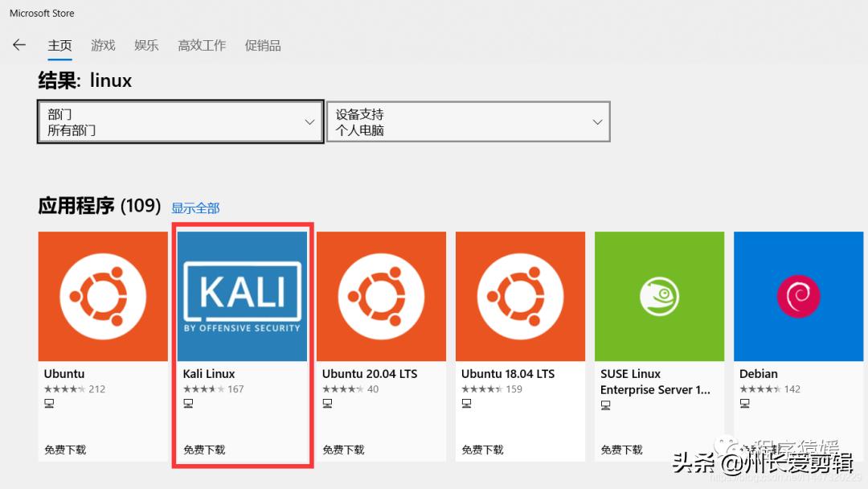Open the Ubuntu 18.04 LTS logo tile
Viewport: 868px width, 489px height.
click(x=520, y=295)
